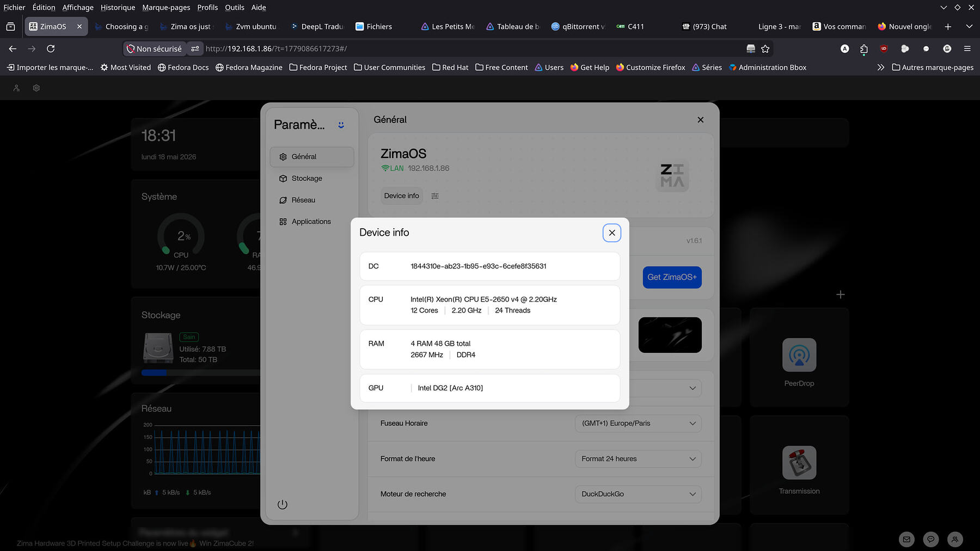This screenshot has width=980, height=551.
Task: Open the Most Visited bookmark
Action: click(126, 68)
